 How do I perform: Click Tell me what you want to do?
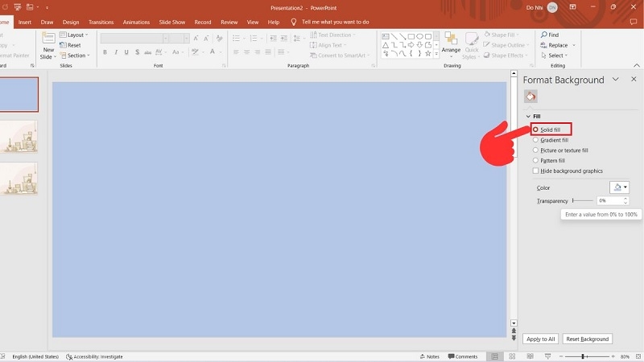click(x=335, y=23)
